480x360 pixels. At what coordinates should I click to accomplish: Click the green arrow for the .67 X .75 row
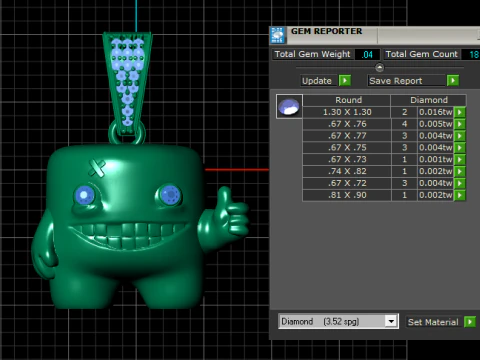tap(460, 148)
